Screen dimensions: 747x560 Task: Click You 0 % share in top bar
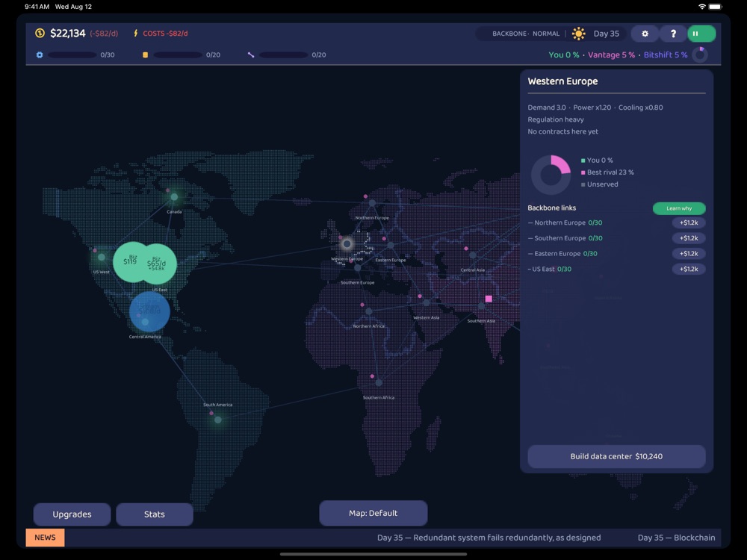564,55
